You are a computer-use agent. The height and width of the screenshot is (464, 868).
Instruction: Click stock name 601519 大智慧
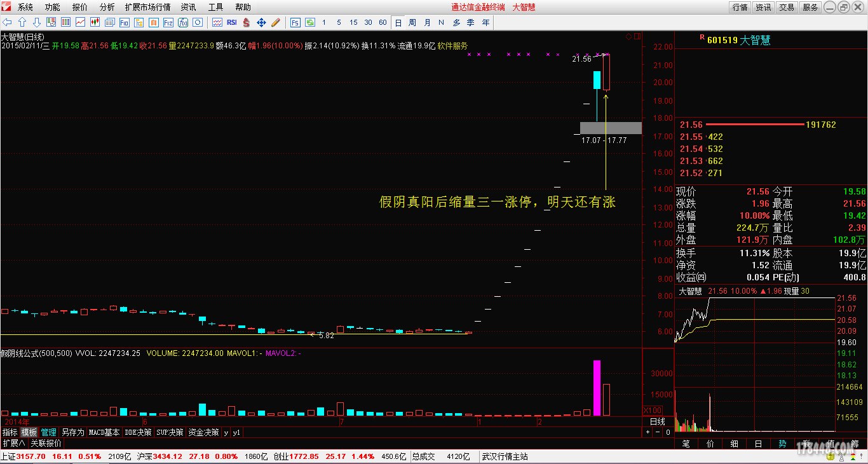[738, 39]
